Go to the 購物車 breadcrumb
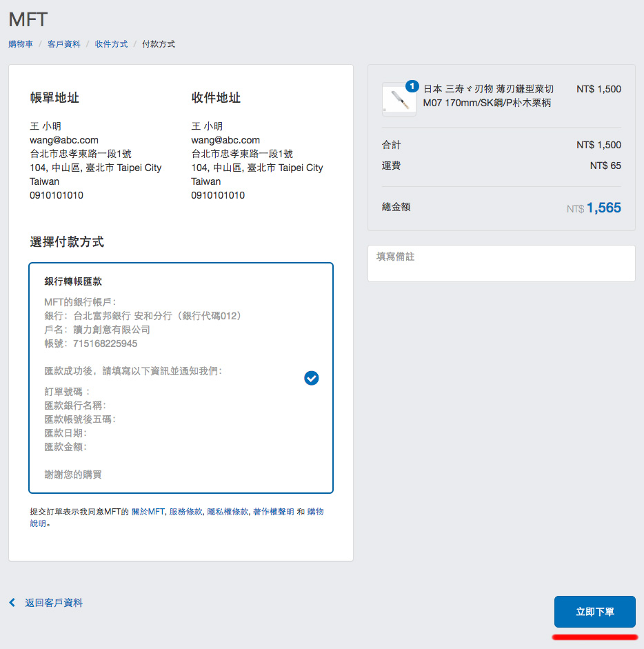 pos(21,44)
